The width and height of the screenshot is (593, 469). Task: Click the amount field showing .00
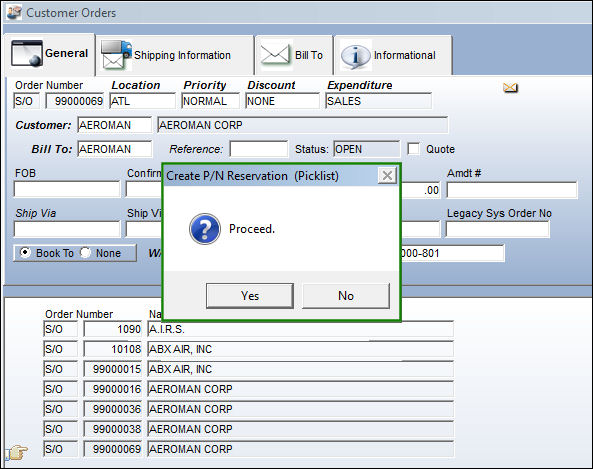(x=421, y=189)
